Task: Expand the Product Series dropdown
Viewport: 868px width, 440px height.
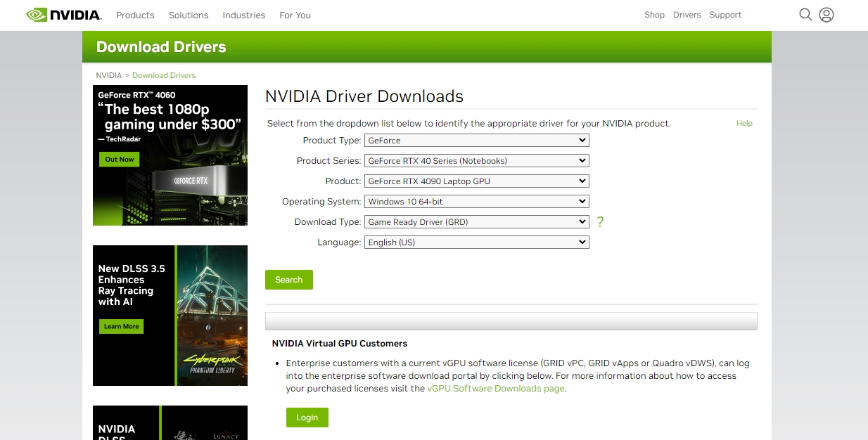Action: pos(476,161)
